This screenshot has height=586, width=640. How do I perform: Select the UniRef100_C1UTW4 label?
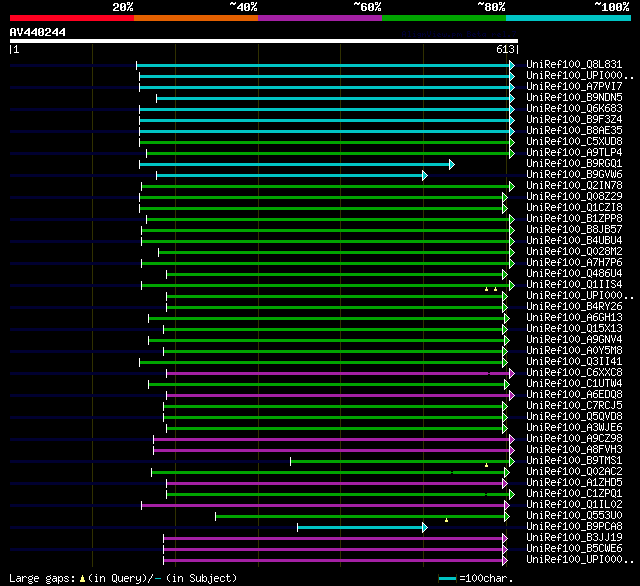pyautogui.click(x=574, y=384)
